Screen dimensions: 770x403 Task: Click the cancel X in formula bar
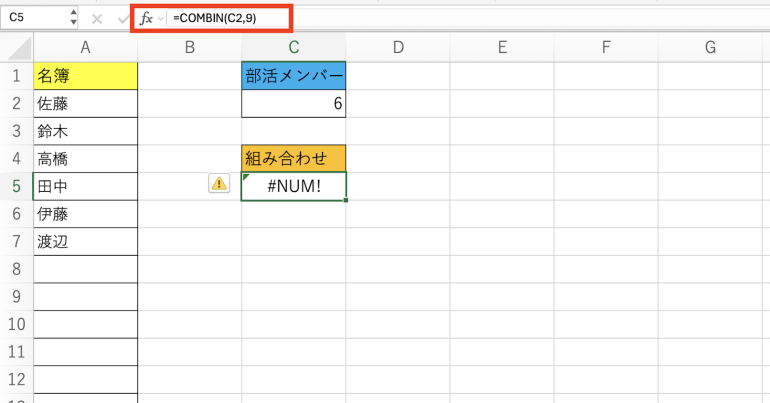click(97, 18)
